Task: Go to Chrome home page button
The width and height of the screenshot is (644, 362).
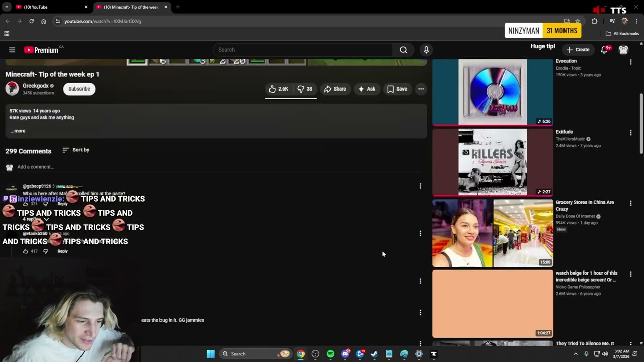Action: tap(44, 21)
